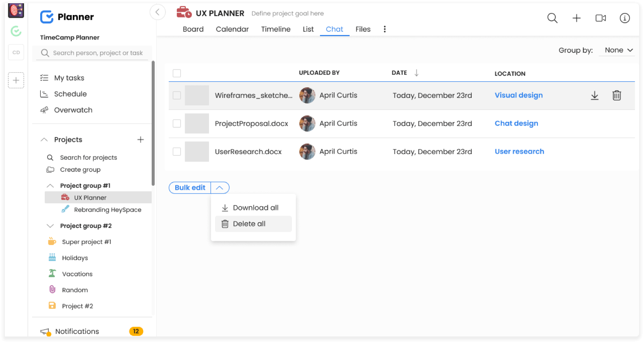The height and width of the screenshot is (343, 644).
Task: Click the Notifications badge showing 12
Action: [136, 331]
